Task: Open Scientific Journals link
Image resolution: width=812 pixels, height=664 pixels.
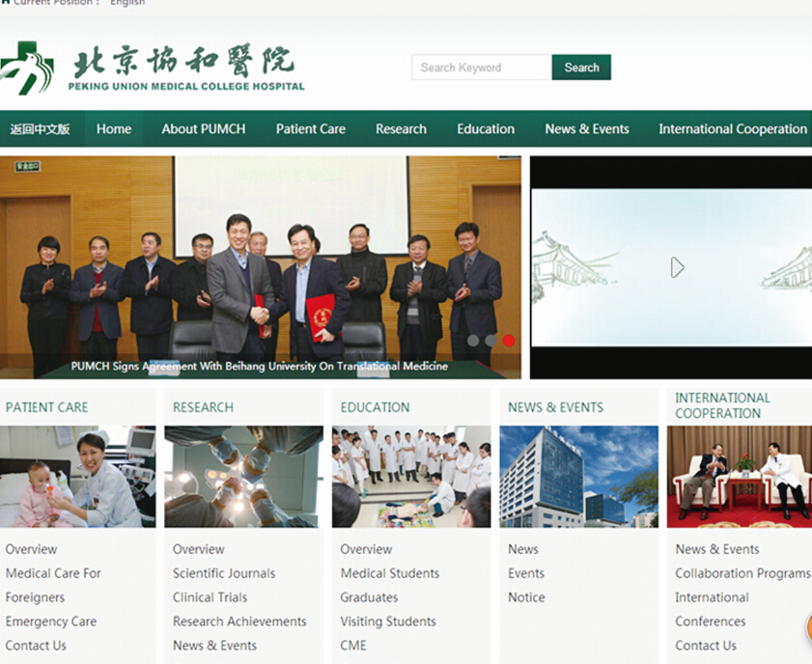Action: 224,573
